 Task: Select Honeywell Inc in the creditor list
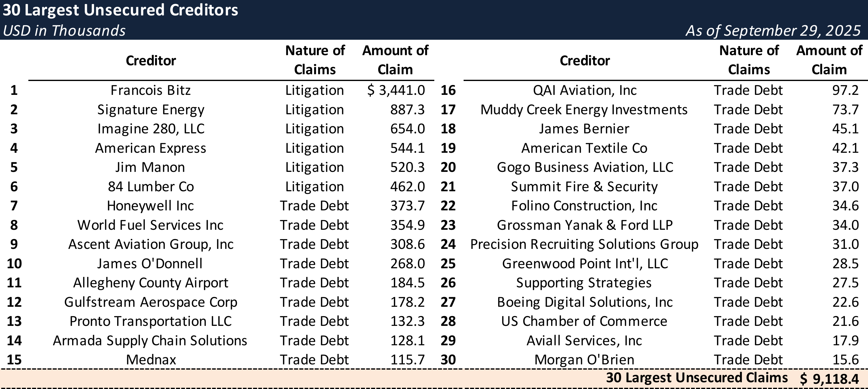click(x=150, y=206)
